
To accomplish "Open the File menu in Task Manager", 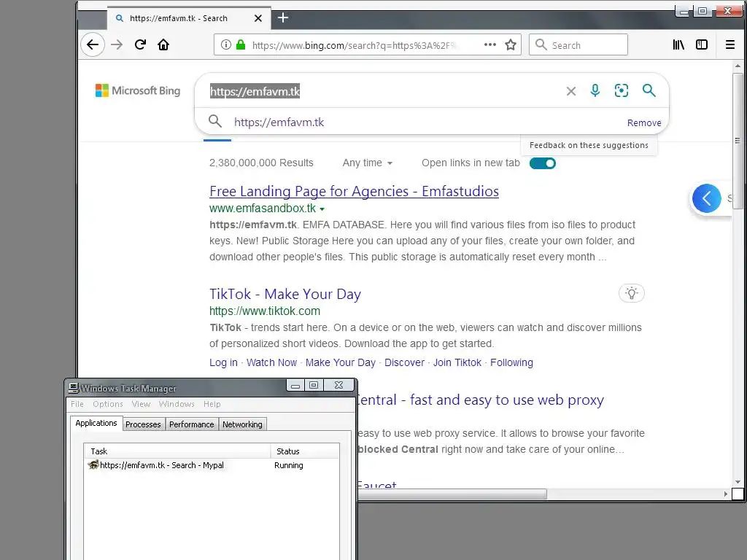I will point(77,404).
